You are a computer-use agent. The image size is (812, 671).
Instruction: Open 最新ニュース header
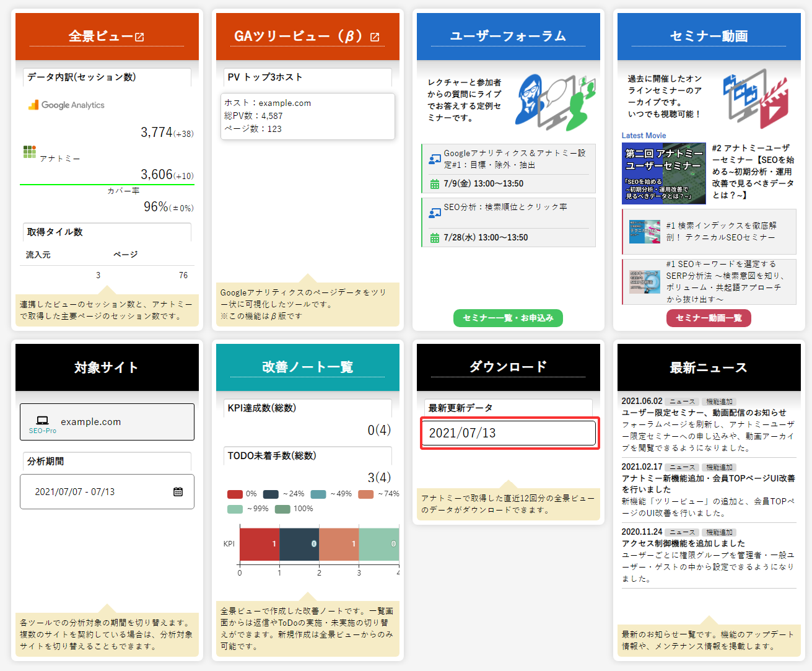pos(709,367)
